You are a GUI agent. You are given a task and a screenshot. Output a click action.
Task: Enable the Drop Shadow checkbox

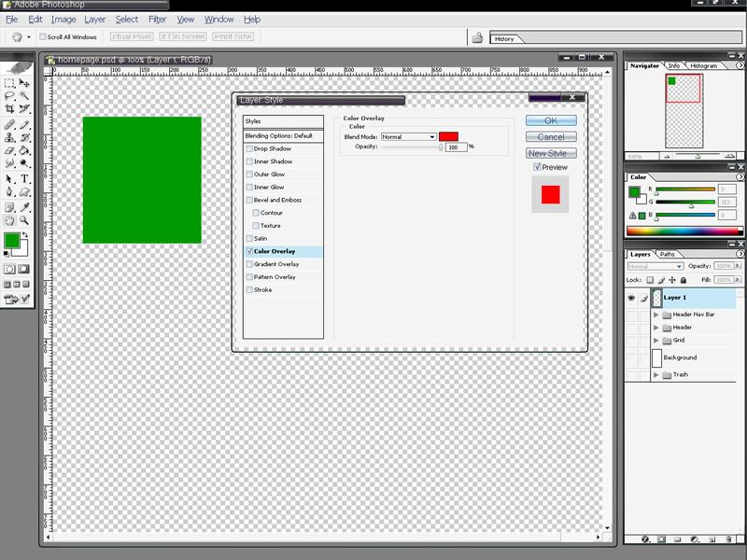pos(249,148)
